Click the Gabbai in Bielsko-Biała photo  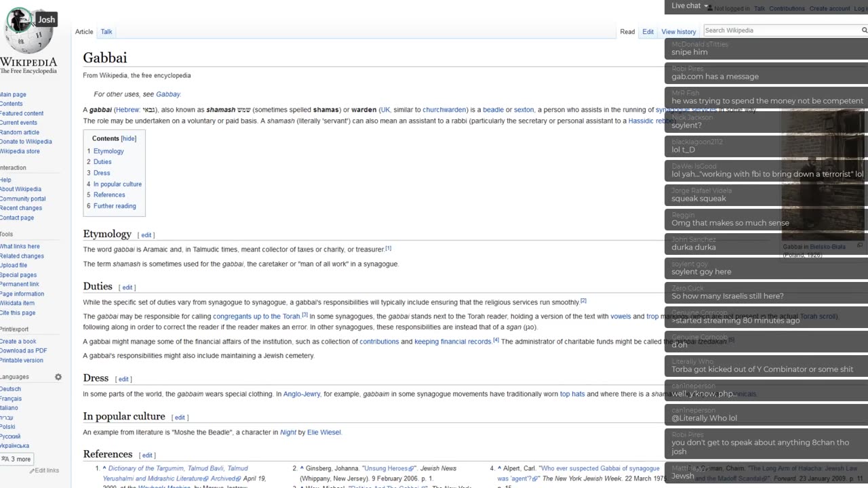pos(823,175)
